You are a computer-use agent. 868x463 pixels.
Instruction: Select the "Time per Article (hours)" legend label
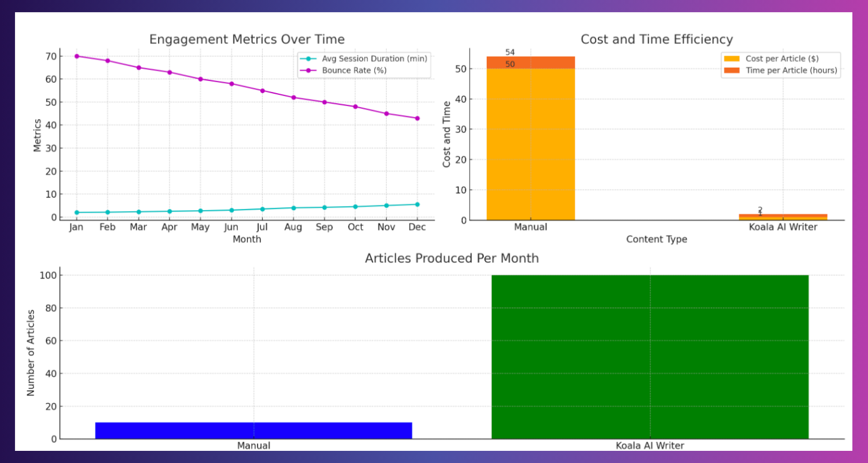coord(791,71)
